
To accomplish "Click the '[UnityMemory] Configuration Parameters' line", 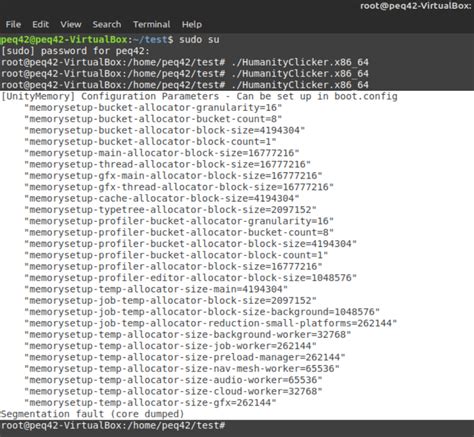I will click(199, 96).
